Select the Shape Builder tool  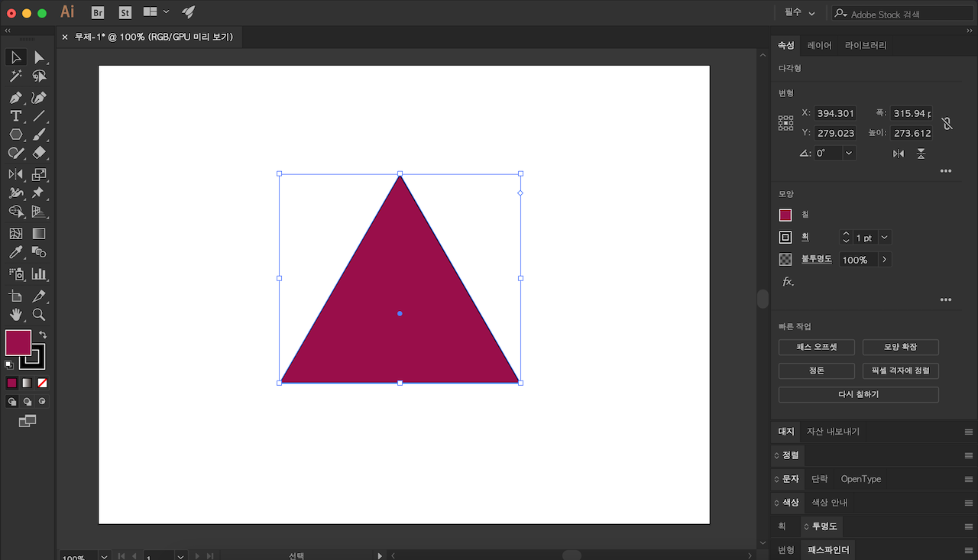coord(15,212)
